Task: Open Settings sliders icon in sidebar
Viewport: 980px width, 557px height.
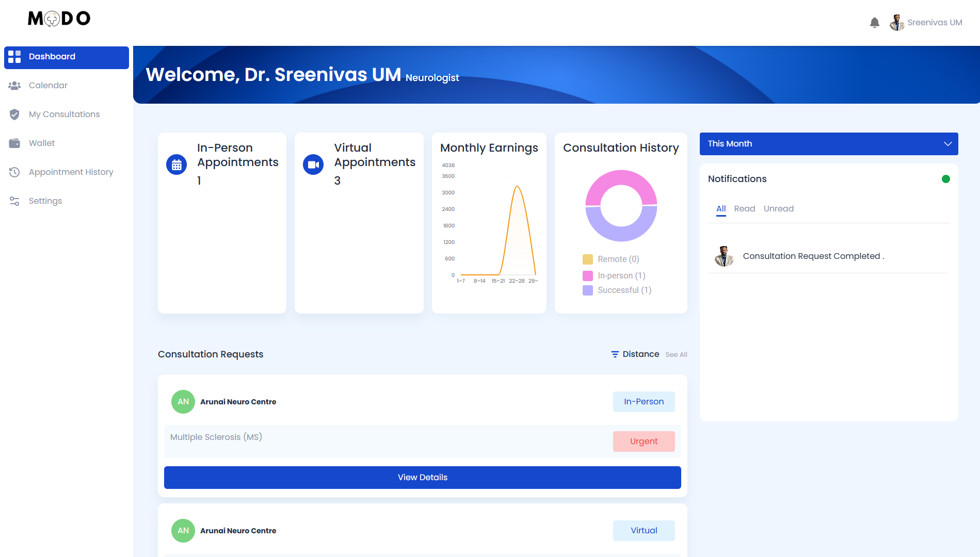Action: (x=14, y=201)
